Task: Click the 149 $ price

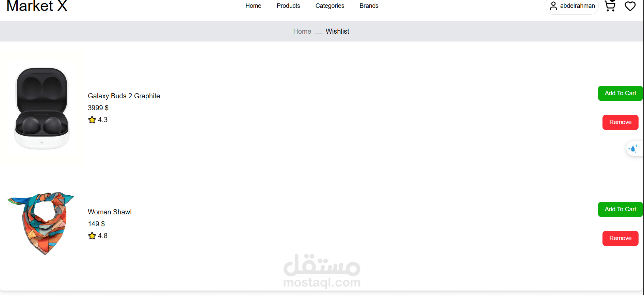Action: (x=96, y=224)
